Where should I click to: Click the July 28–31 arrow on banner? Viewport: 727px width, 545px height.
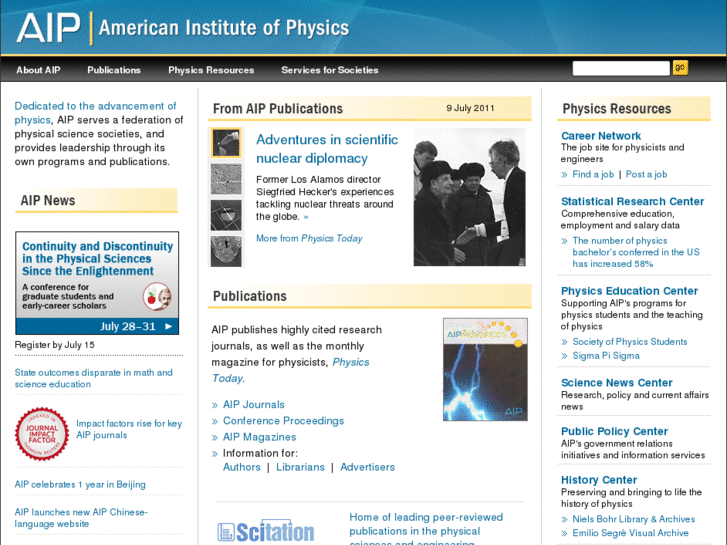click(169, 327)
